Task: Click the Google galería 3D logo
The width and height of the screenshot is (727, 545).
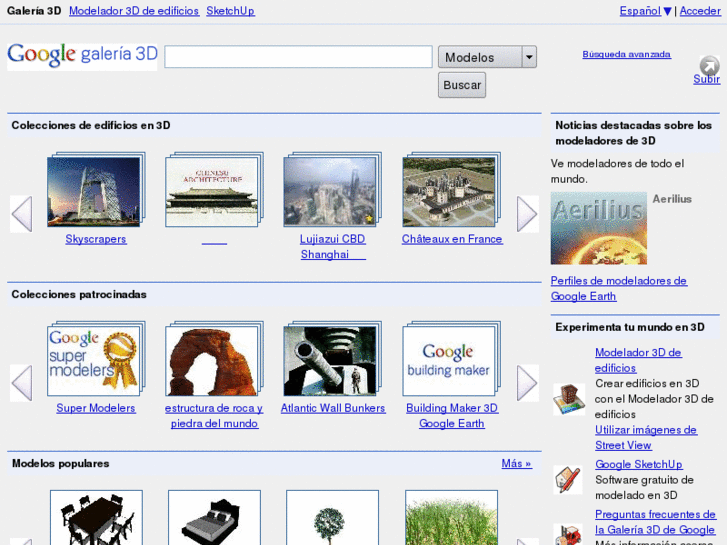Action: coord(82,56)
